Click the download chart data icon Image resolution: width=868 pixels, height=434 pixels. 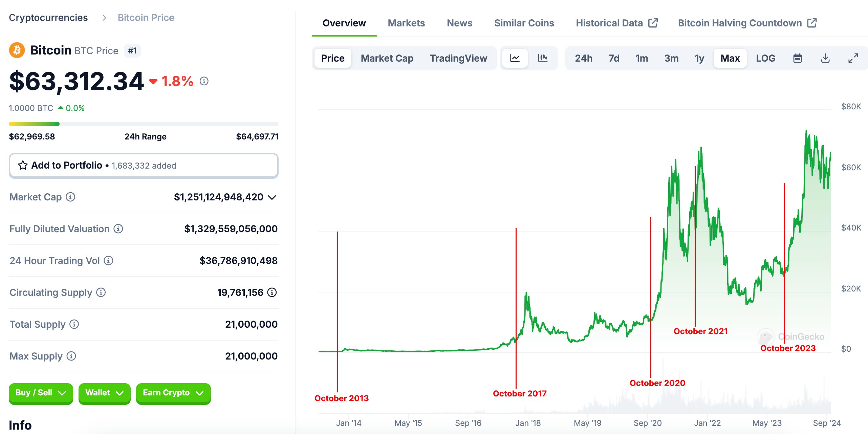click(x=825, y=58)
